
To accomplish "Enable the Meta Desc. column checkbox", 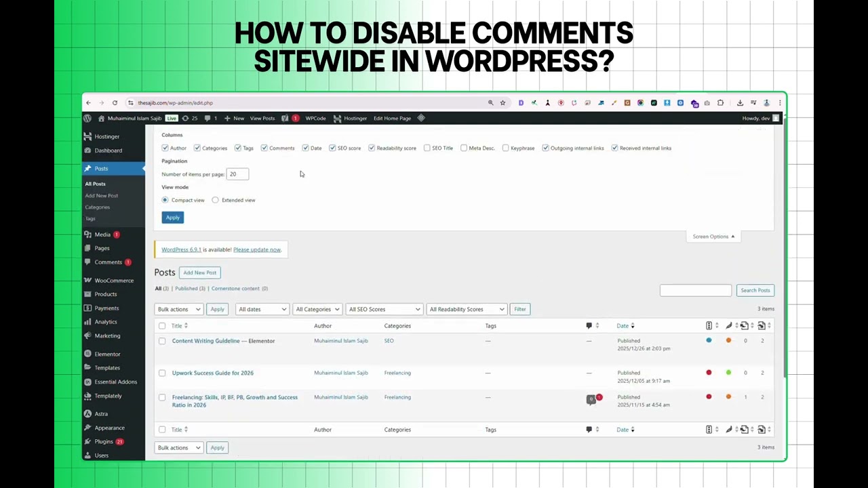I will click(x=464, y=148).
